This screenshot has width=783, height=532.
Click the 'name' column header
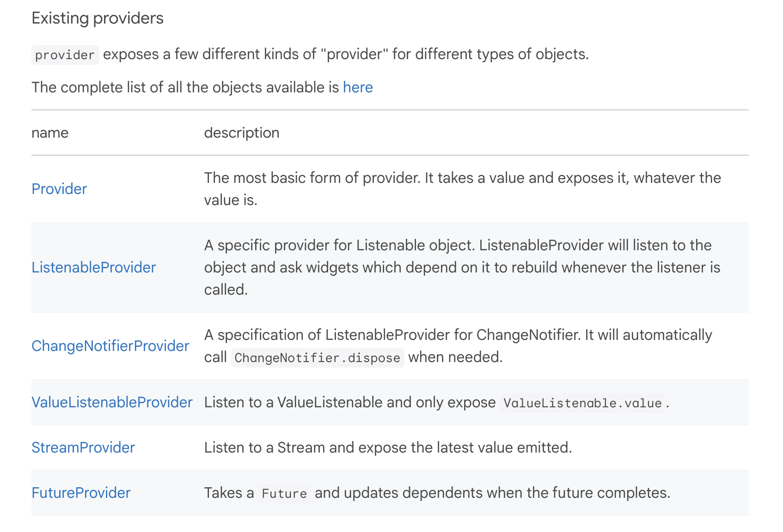click(50, 133)
